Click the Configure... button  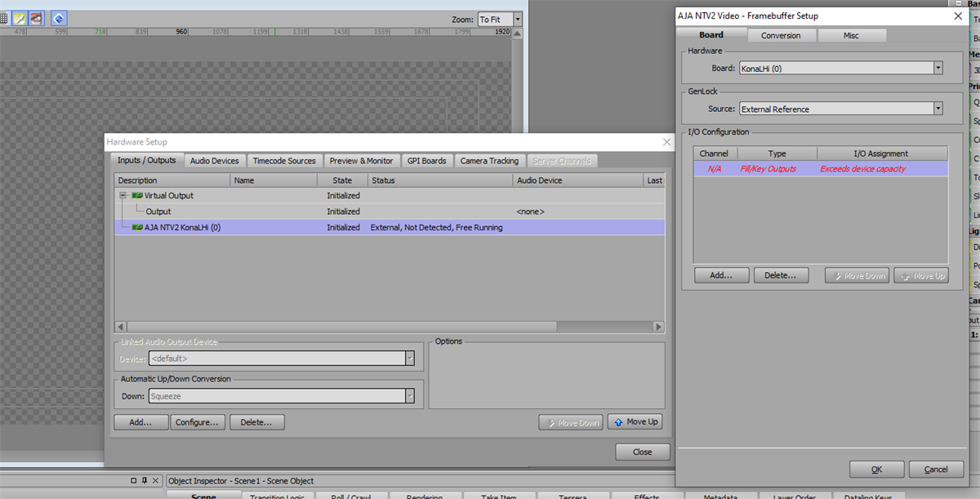198,422
